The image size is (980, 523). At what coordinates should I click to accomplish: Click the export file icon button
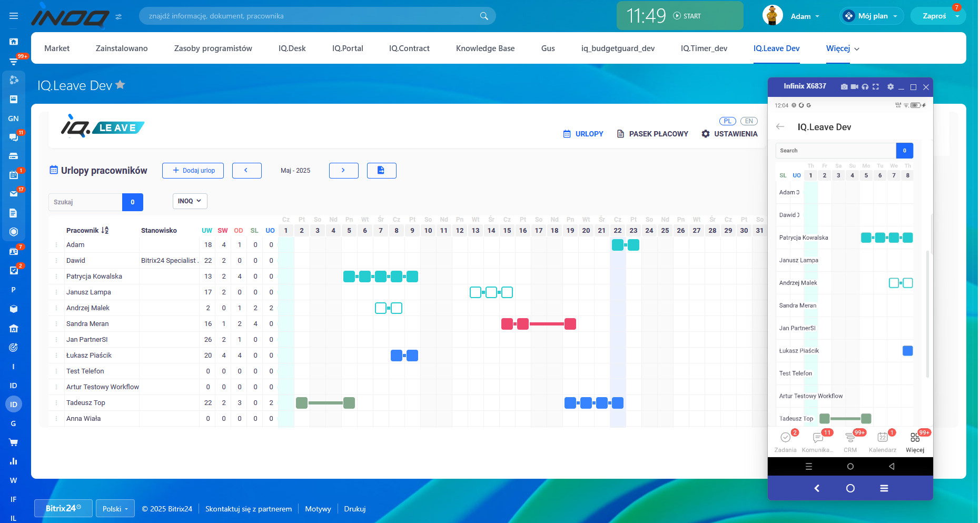coord(381,171)
